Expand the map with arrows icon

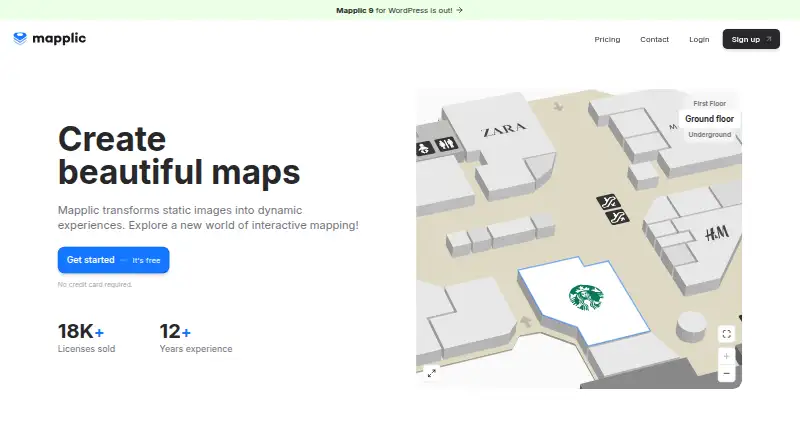coord(432,373)
